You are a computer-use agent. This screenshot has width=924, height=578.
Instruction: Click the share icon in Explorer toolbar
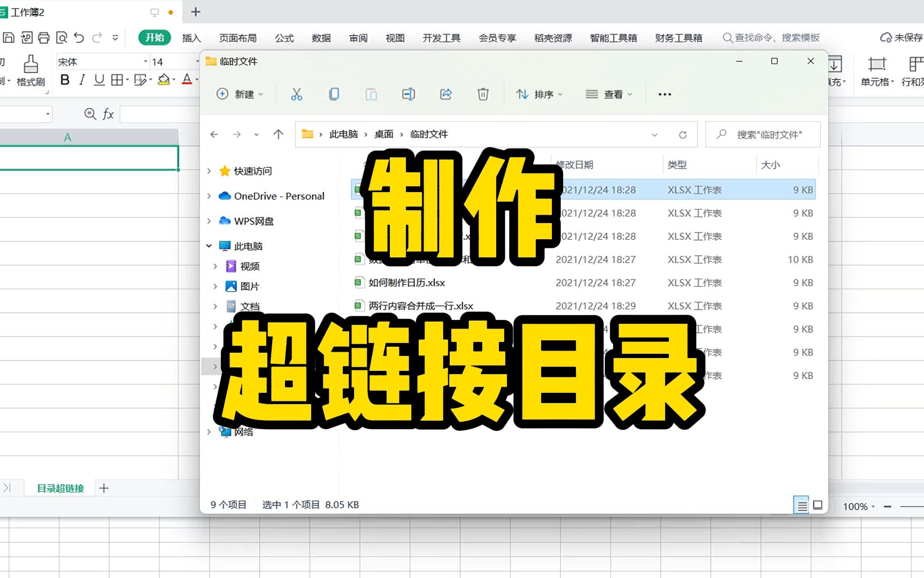pos(446,94)
